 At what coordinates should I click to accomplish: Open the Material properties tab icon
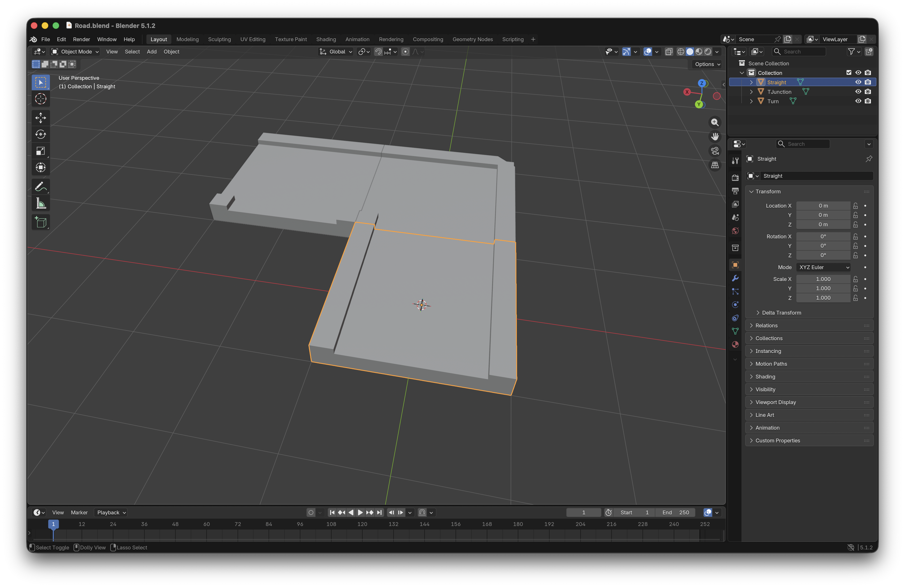click(x=735, y=344)
